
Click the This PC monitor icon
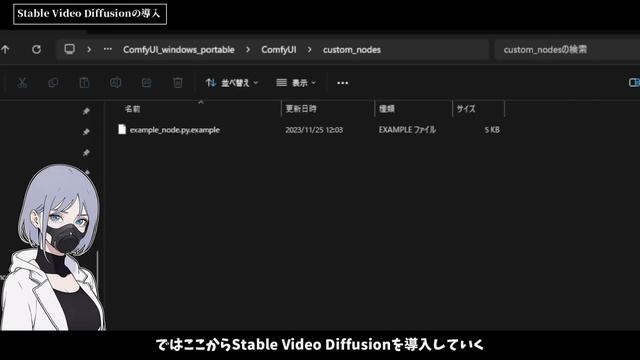[69, 49]
